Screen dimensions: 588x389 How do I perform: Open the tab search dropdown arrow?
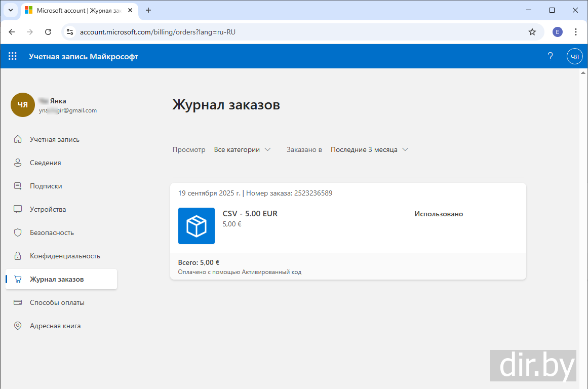coord(10,10)
